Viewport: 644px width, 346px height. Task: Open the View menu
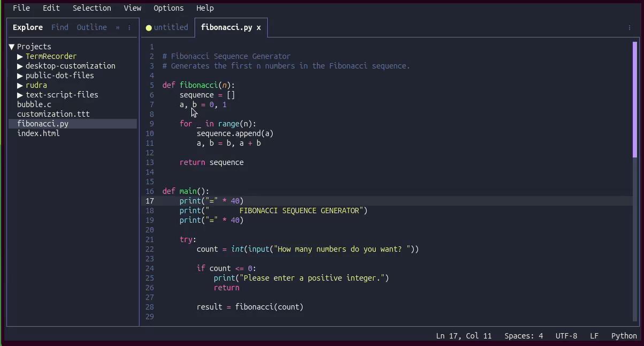pyautogui.click(x=133, y=8)
